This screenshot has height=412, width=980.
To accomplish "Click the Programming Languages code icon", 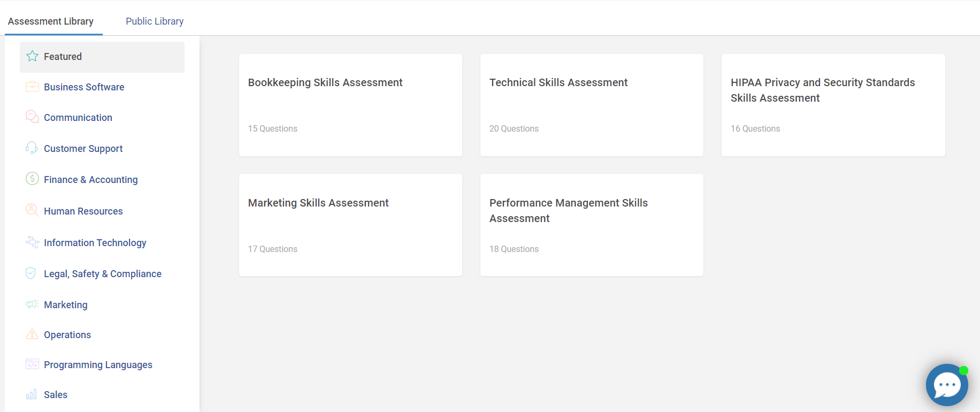I will pyautogui.click(x=32, y=364).
